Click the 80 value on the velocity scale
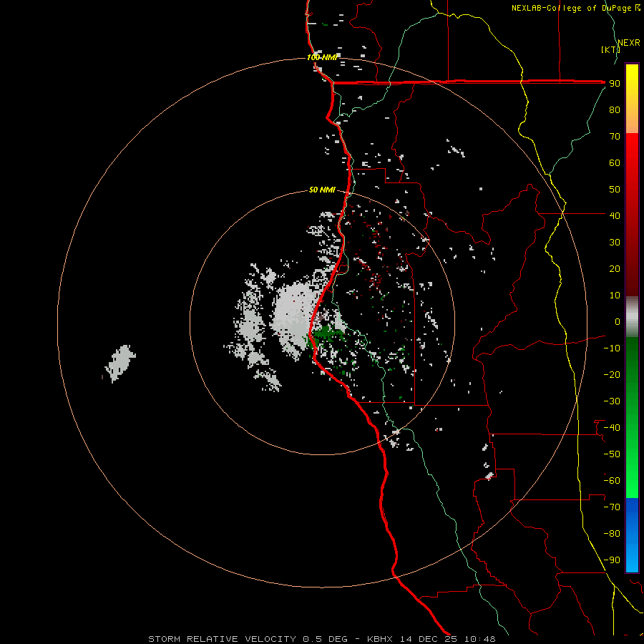 pyautogui.click(x=615, y=109)
